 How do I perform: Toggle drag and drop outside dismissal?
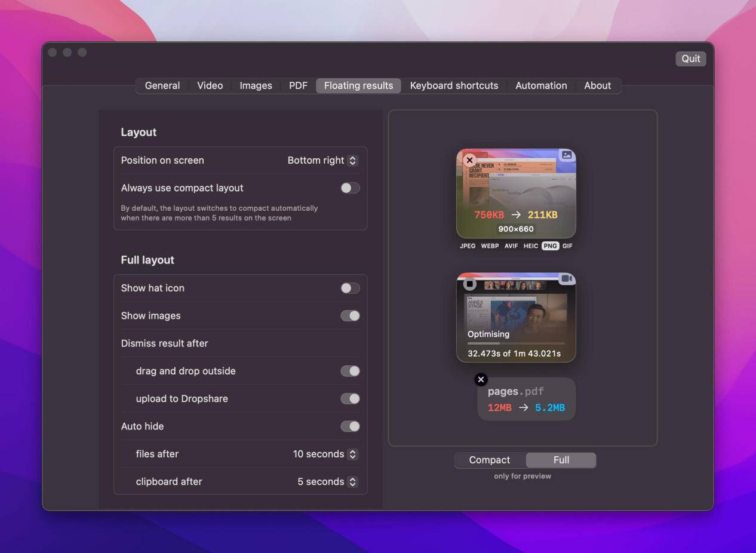coord(350,371)
